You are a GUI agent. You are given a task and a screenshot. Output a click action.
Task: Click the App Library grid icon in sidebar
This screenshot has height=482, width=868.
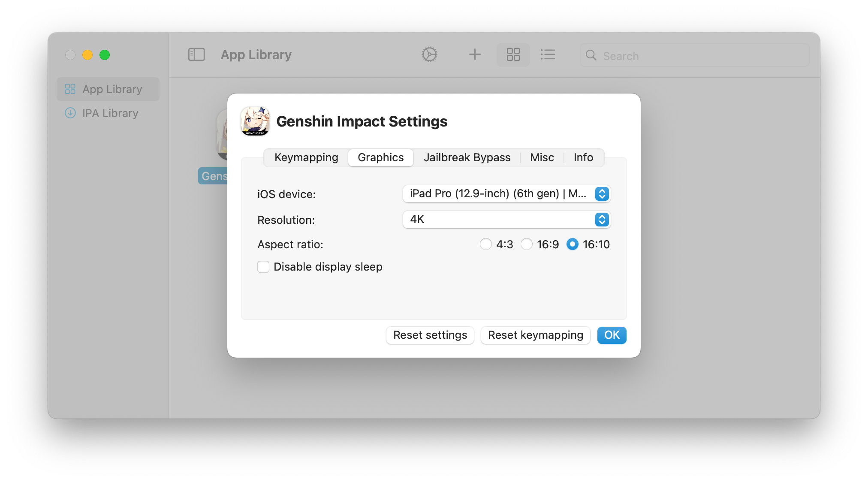pyautogui.click(x=70, y=89)
